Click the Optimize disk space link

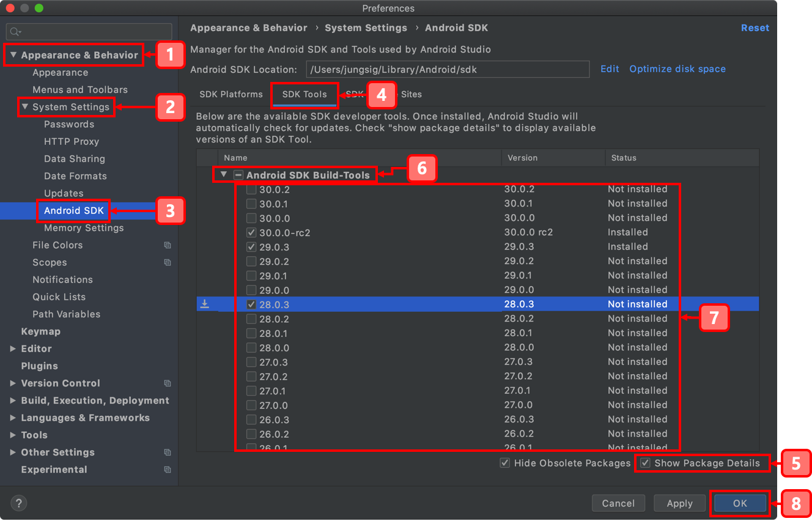click(677, 69)
